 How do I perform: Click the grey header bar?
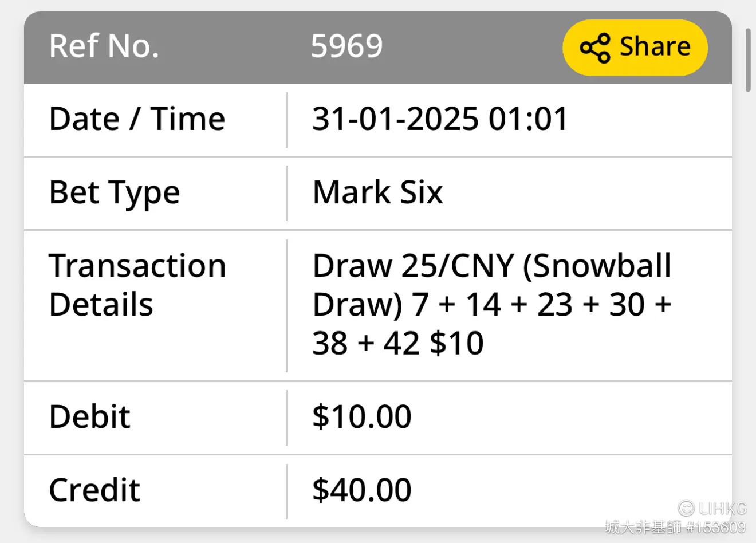tap(378, 48)
